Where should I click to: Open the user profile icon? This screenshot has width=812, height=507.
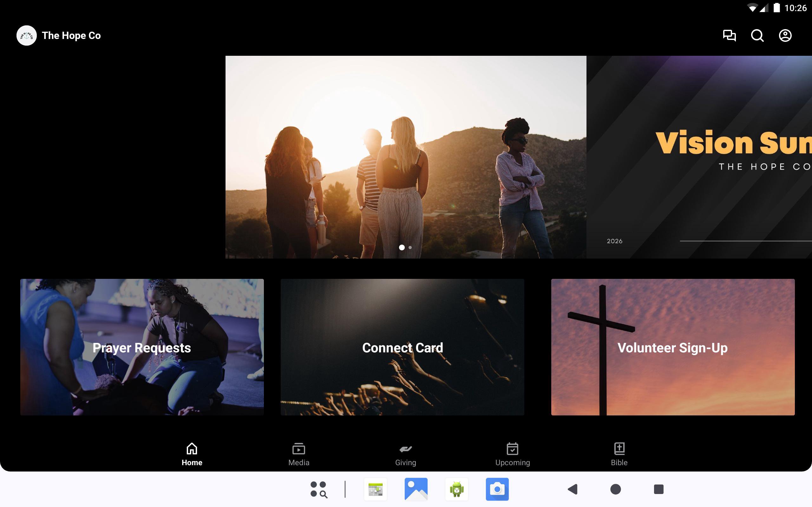point(785,35)
